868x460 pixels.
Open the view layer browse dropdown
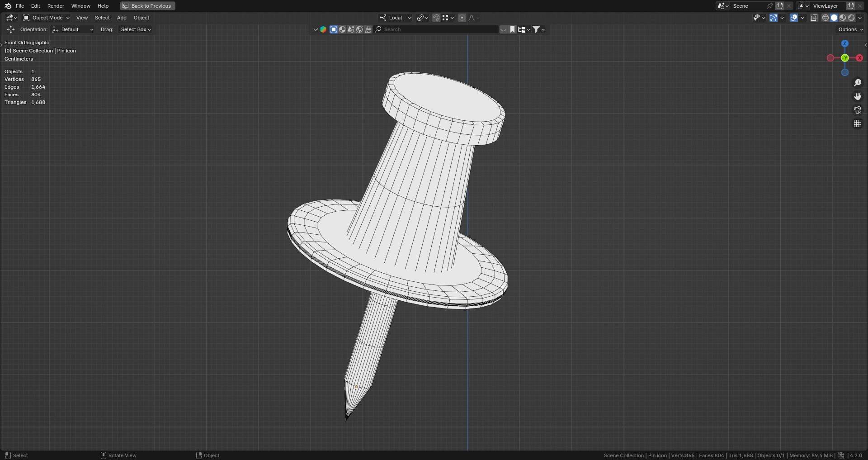803,6
